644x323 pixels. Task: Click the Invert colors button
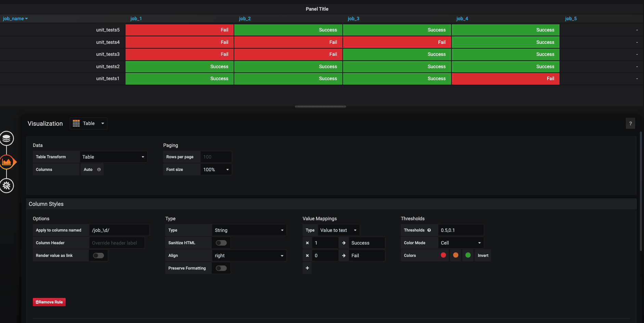[483, 256]
